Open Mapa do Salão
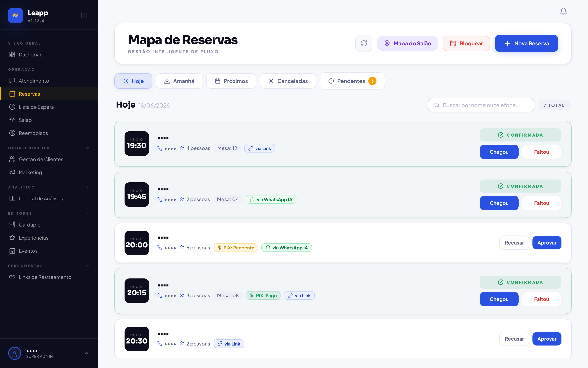This screenshot has height=368, width=588. coord(407,43)
